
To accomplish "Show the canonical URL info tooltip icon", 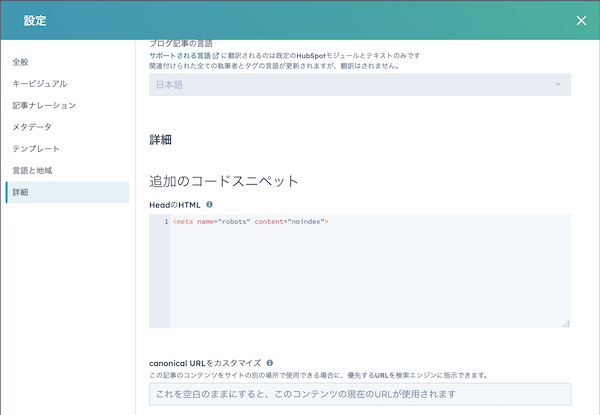I will (270, 363).
